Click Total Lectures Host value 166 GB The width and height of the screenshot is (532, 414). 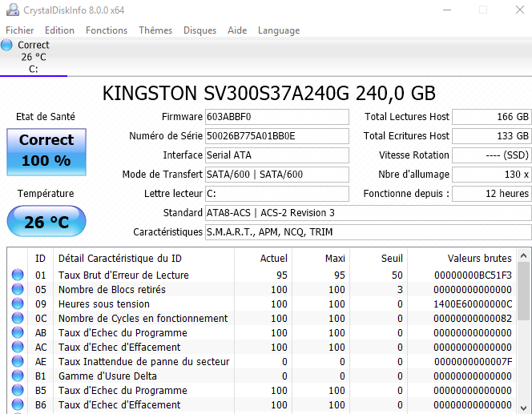[x=492, y=117]
